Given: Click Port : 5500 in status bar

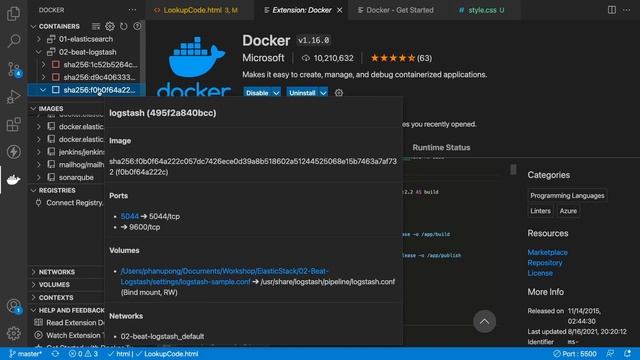Looking at the screenshot, I should click(x=575, y=353).
